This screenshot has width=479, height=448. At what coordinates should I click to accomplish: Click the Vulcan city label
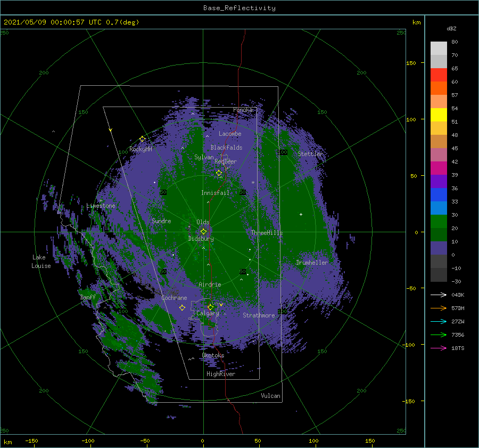(270, 396)
